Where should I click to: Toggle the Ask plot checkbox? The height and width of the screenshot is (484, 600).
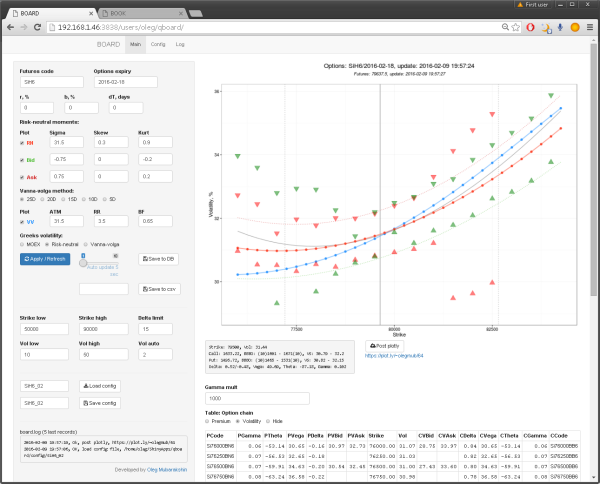coord(22,177)
